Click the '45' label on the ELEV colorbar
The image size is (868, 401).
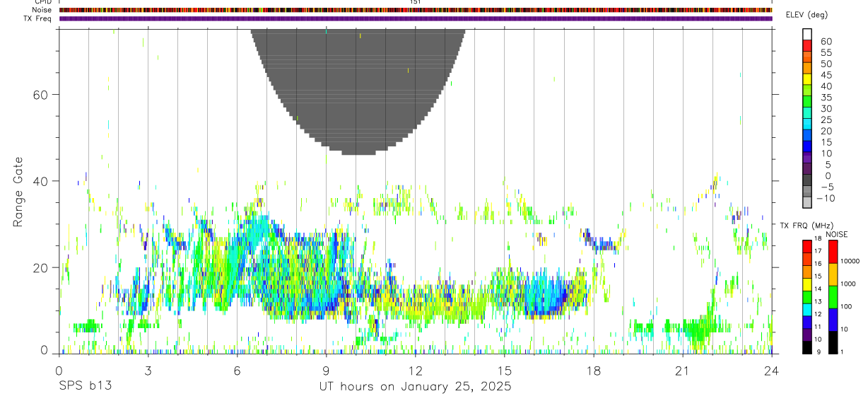click(x=826, y=75)
